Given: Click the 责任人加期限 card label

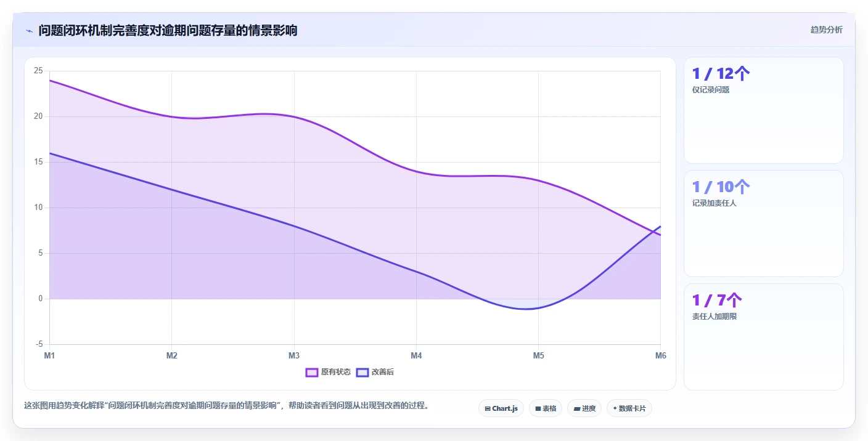Looking at the screenshot, I should pos(714,317).
